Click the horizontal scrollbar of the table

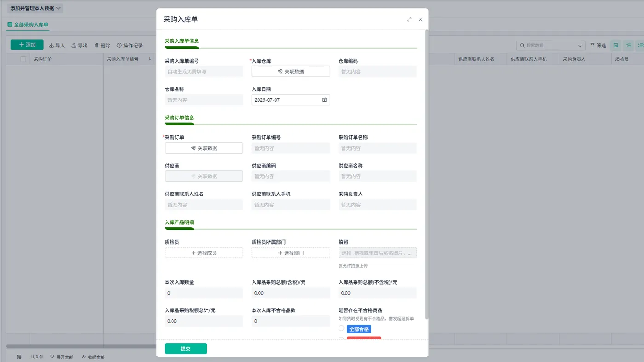pyautogui.click(x=81, y=346)
